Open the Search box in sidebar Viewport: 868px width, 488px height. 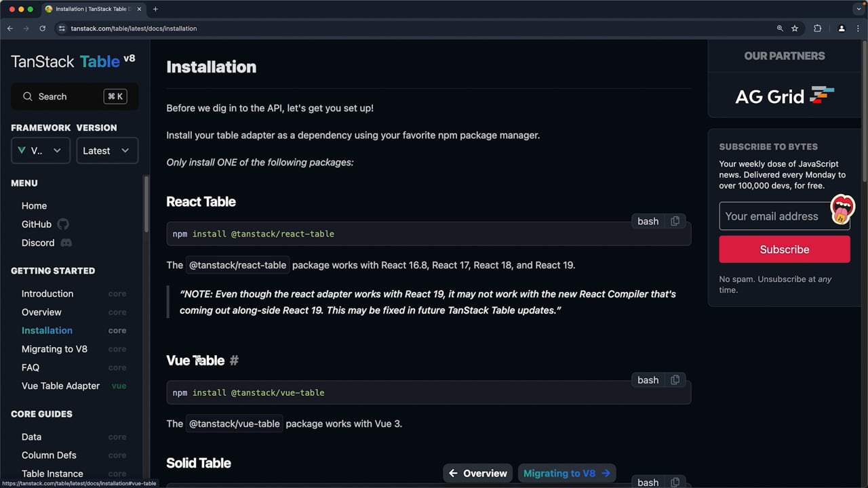click(75, 96)
